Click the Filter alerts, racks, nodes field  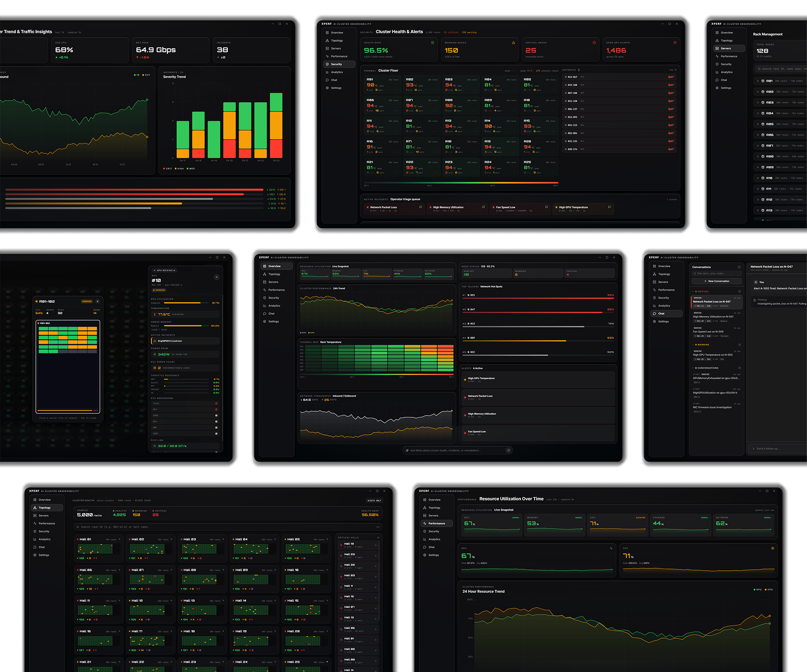point(717,273)
